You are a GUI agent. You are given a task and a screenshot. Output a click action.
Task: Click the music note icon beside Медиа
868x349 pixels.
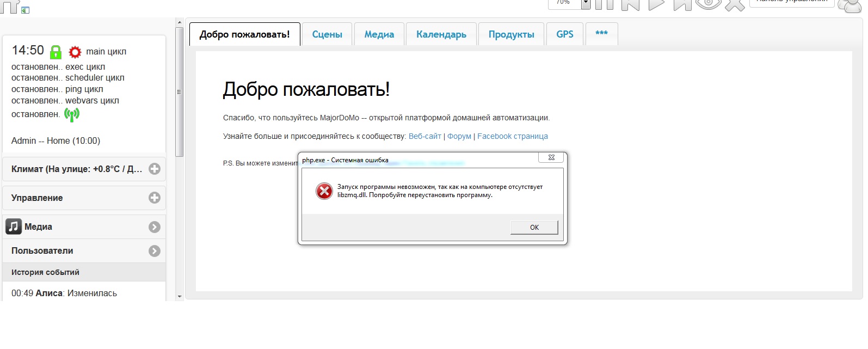coord(14,226)
